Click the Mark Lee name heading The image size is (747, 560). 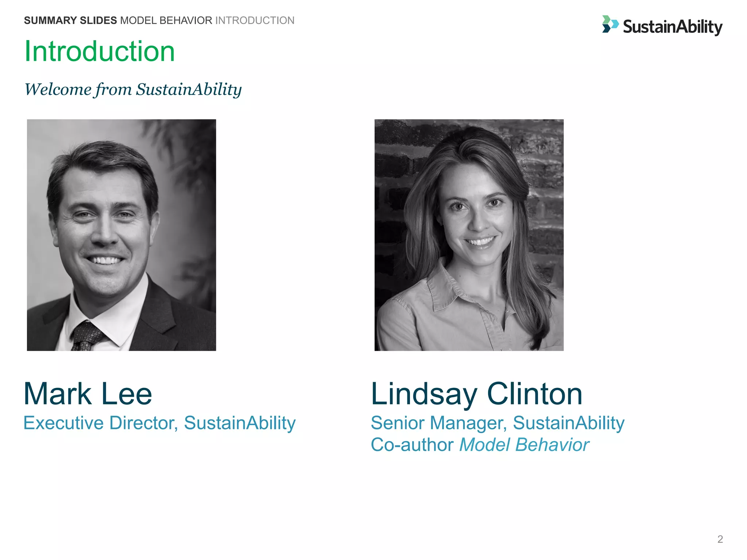(x=88, y=394)
